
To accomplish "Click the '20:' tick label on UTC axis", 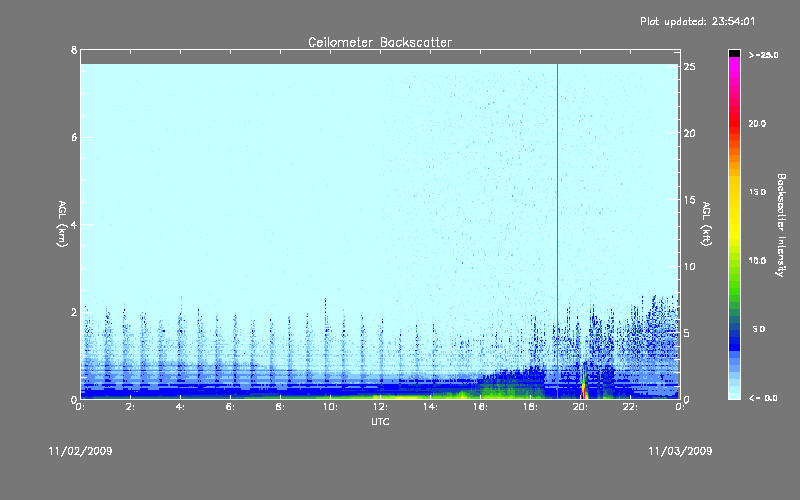I will tap(580, 407).
